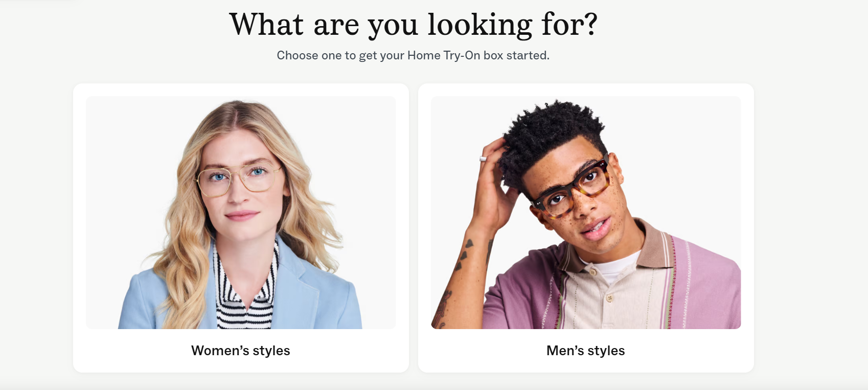The width and height of the screenshot is (868, 390).
Task: Click the "Men's styles" label text
Action: (586, 351)
